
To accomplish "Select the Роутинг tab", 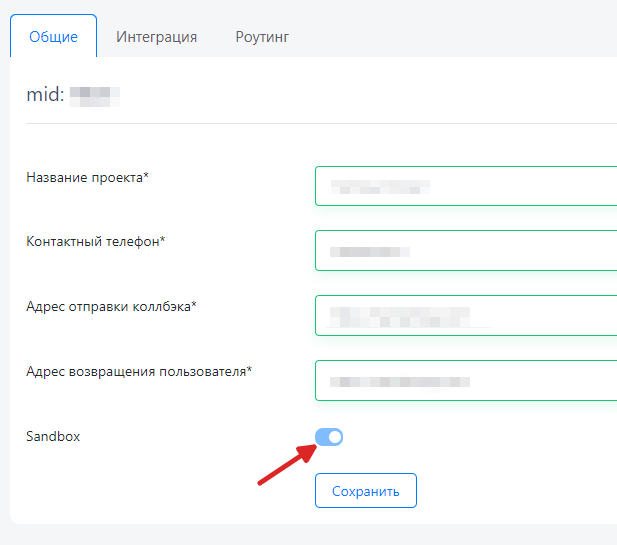I will click(x=262, y=37).
